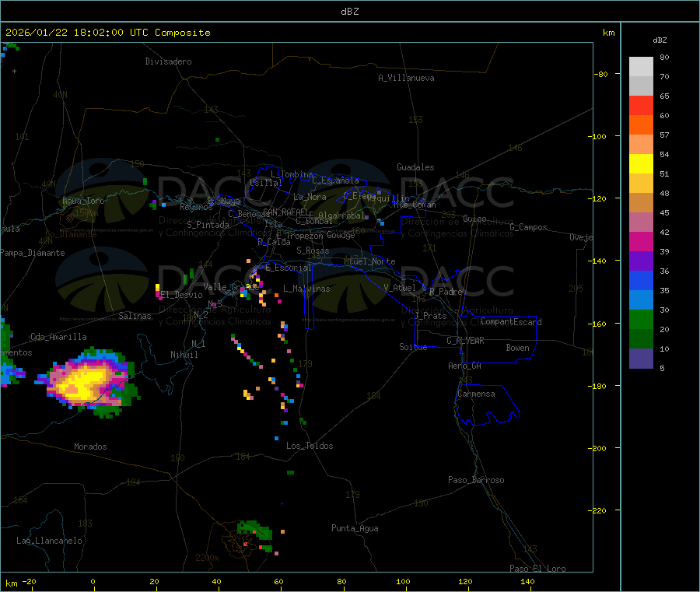
Task: Select the Pampa_Diamante label
Action: 33,253
